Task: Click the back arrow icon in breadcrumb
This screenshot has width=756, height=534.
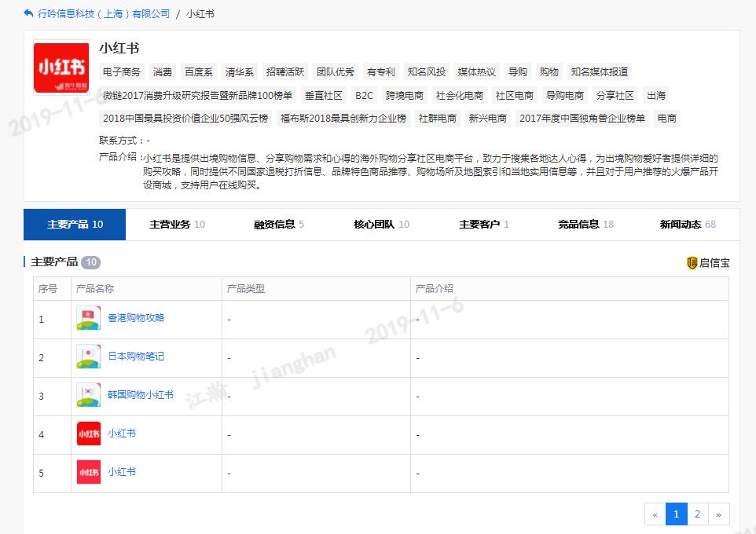Action: point(28,13)
